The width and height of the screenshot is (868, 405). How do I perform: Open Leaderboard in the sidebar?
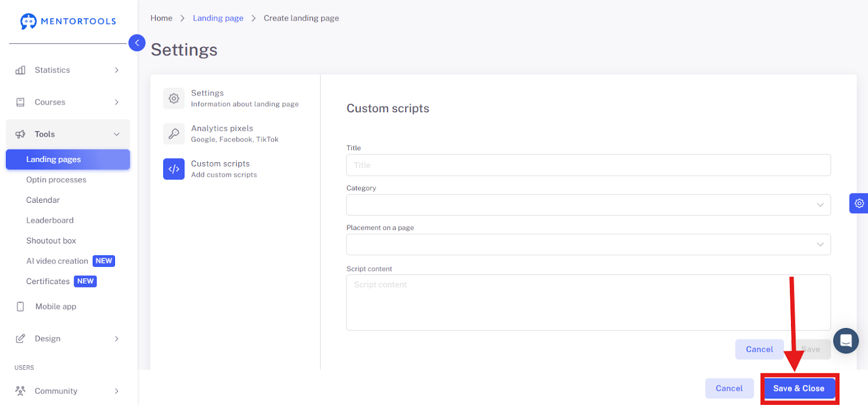coord(50,220)
